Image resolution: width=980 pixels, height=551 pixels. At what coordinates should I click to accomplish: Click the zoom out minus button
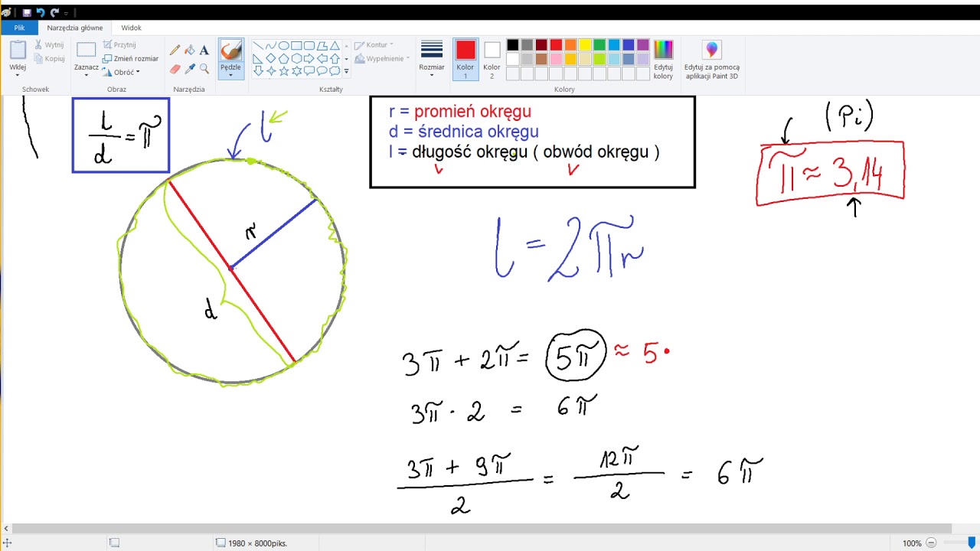(x=931, y=543)
